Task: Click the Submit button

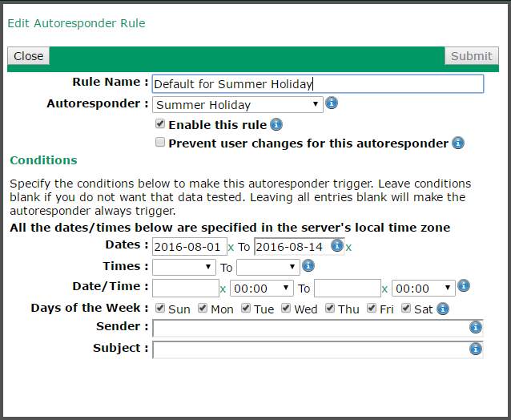Action: [471, 56]
